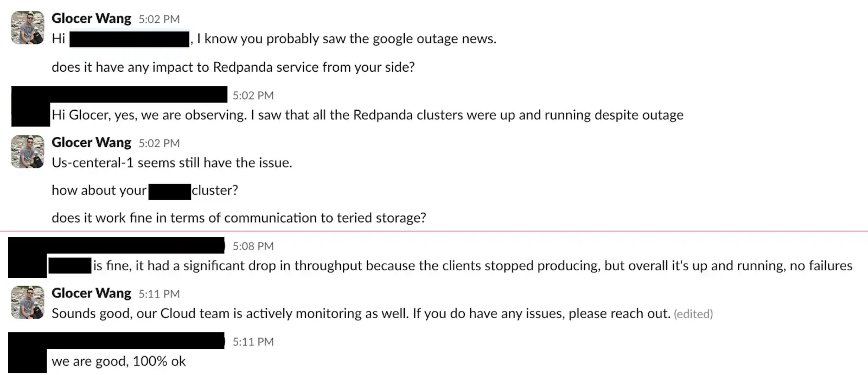Click the "(edited)" label on the Cloud team message
Viewport: 868px width, 375px height.
point(693,314)
